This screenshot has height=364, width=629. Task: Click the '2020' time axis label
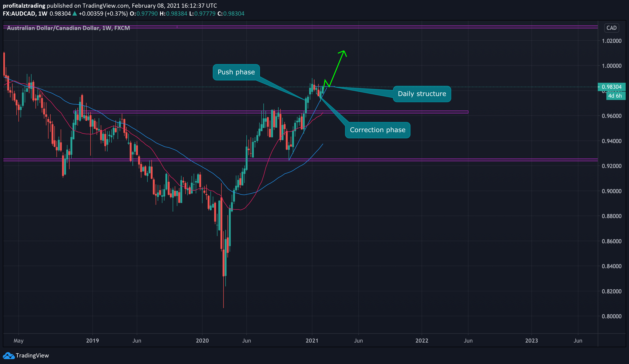click(202, 340)
